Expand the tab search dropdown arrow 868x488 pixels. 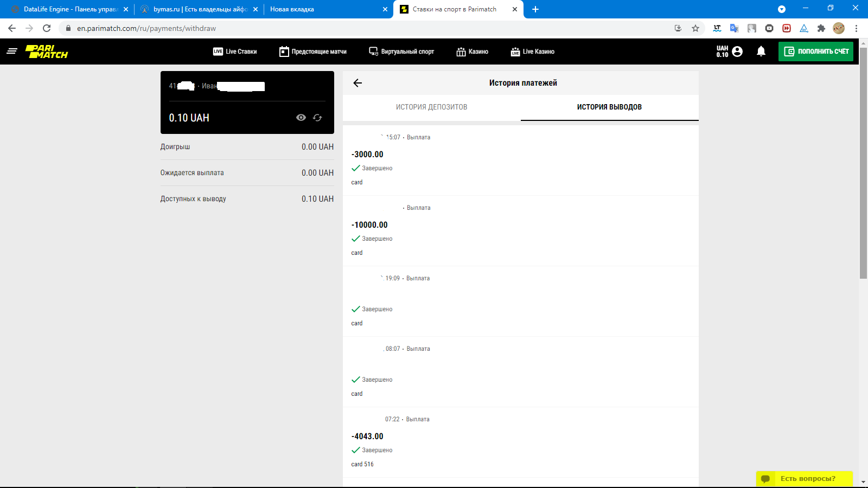[782, 9]
